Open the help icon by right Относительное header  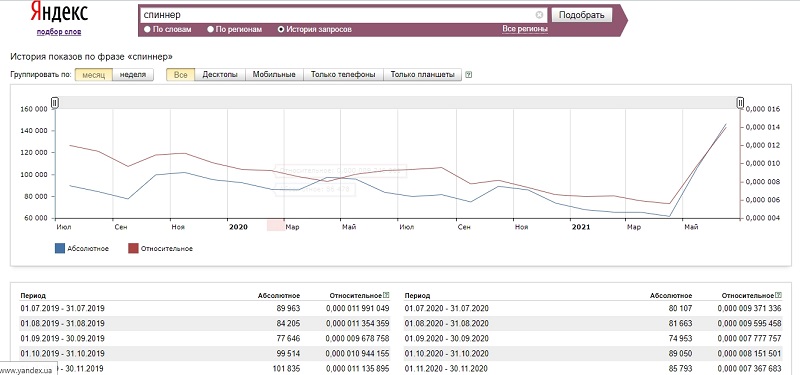(x=778, y=295)
